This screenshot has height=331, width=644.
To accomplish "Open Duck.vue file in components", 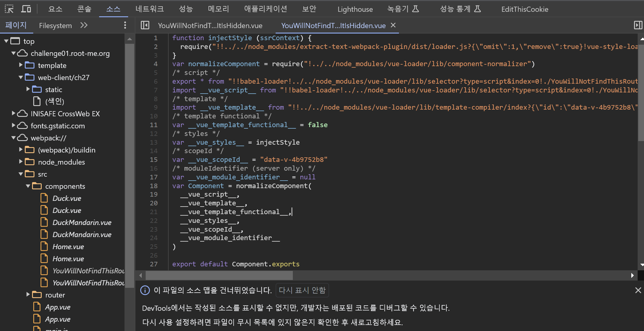I will point(67,198).
